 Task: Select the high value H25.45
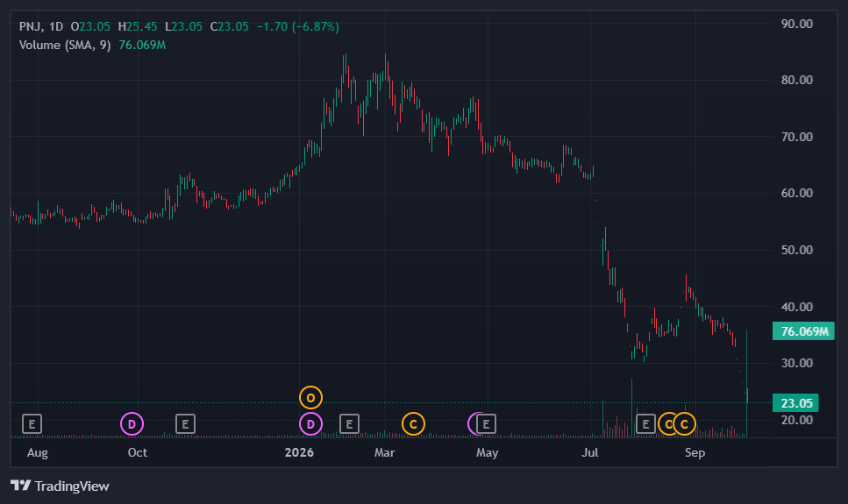coord(138,26)
